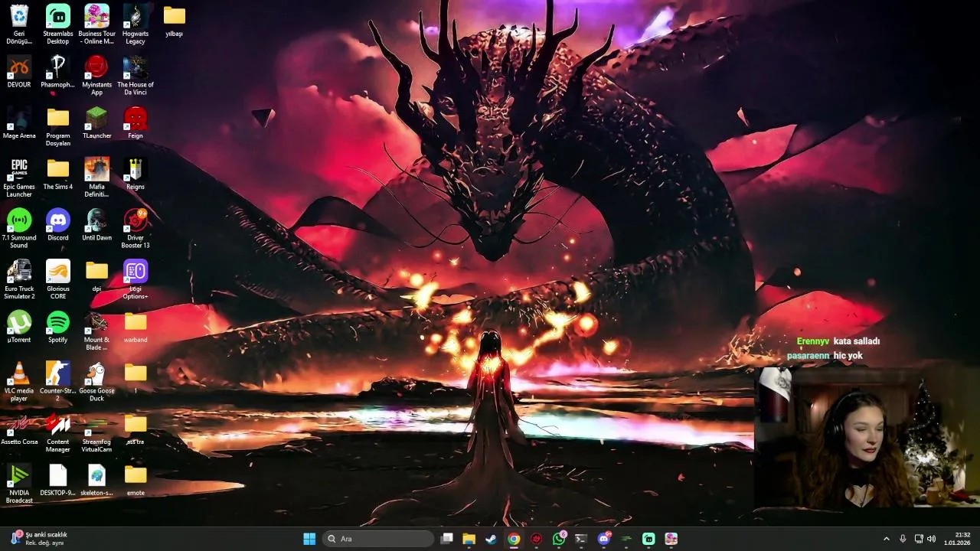Select the Discord desktop shortcut

coord(58,224)
